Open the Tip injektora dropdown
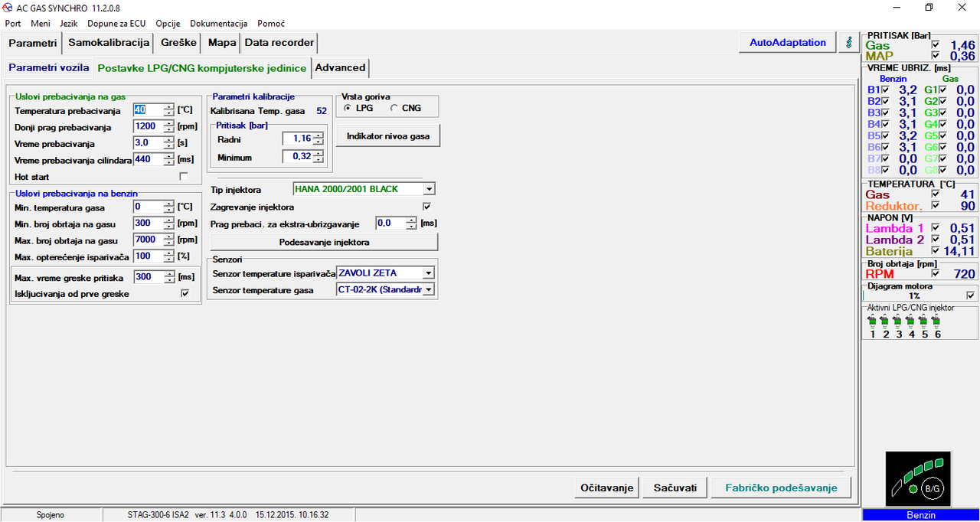The width and height of the screenshot is (980, 522). click(429, 189)
